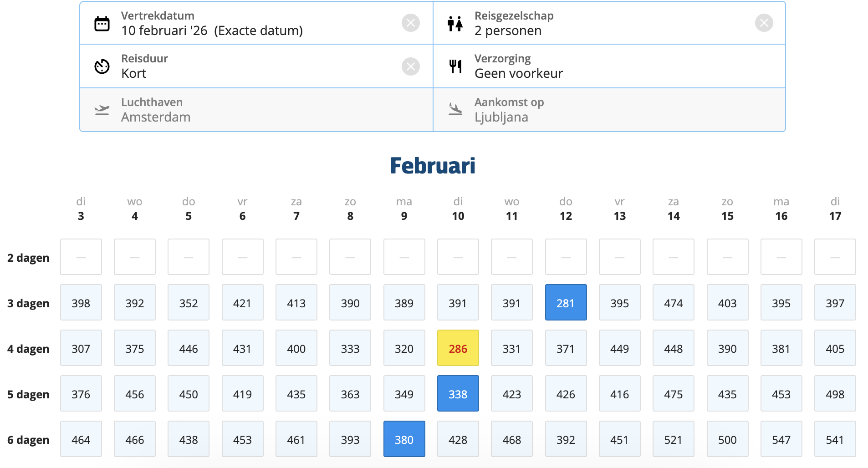Choose the blue 338 price for 5 dagen
The width and height of the screenshot is (868, 468).
click(458, 394)
